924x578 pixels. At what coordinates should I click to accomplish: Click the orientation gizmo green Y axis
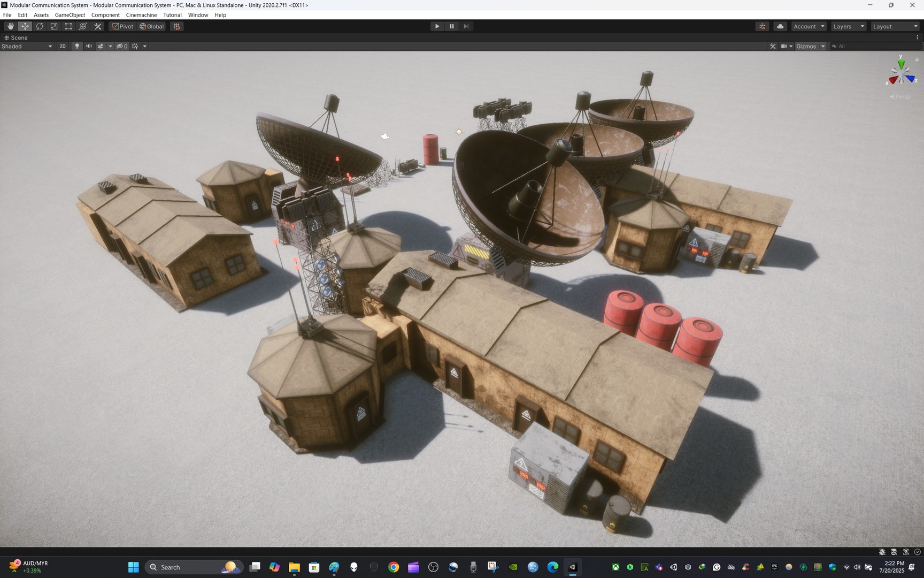tap(901, 64)
